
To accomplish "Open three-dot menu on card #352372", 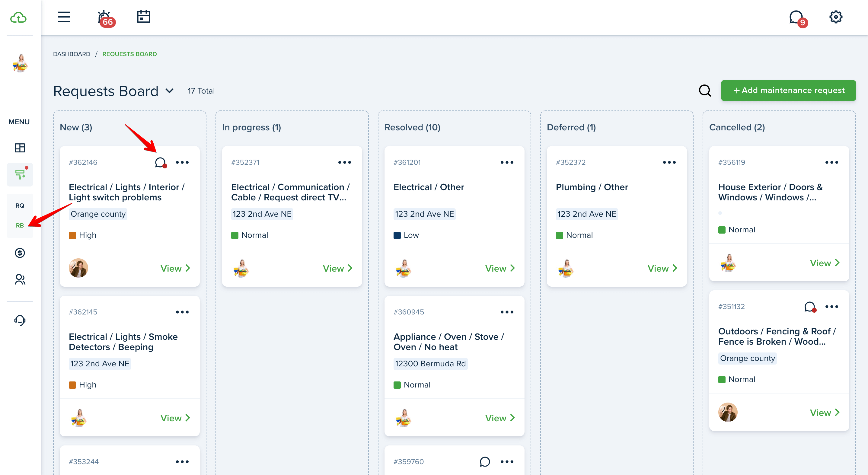I will tap(669, 162).
